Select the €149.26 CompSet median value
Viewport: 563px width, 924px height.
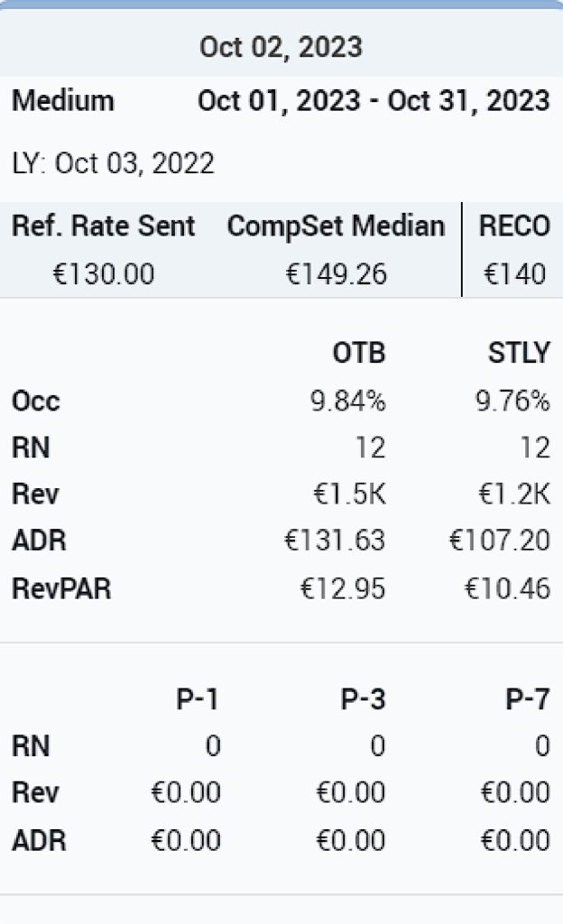337,274
